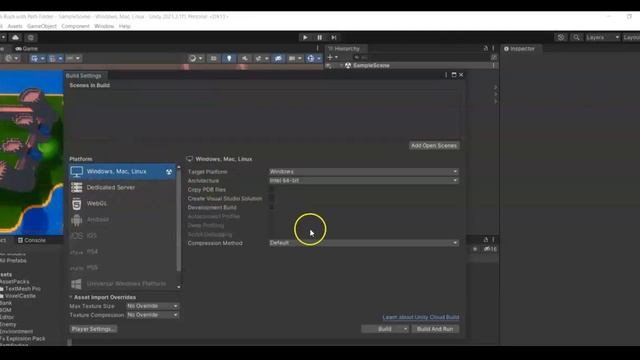
Task: Open the Compression Method dropdown
Action: [x=363, y=243]
